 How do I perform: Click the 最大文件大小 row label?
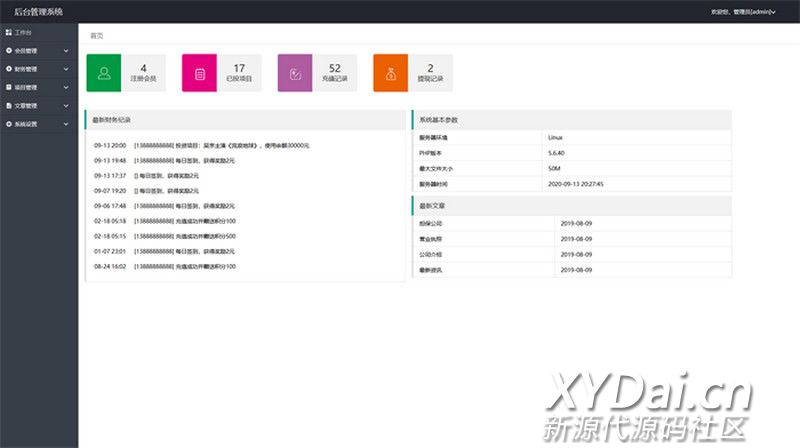436,168
